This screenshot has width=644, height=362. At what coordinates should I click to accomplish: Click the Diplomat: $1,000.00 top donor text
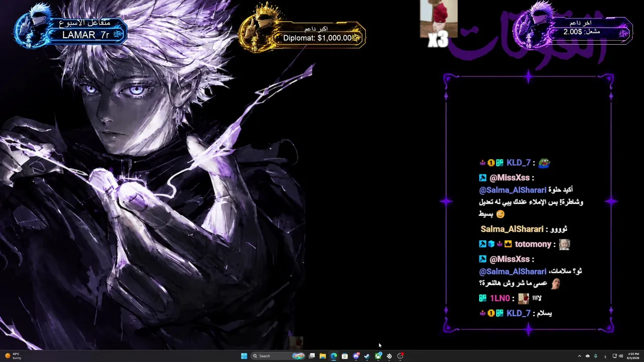pos(317,38)
